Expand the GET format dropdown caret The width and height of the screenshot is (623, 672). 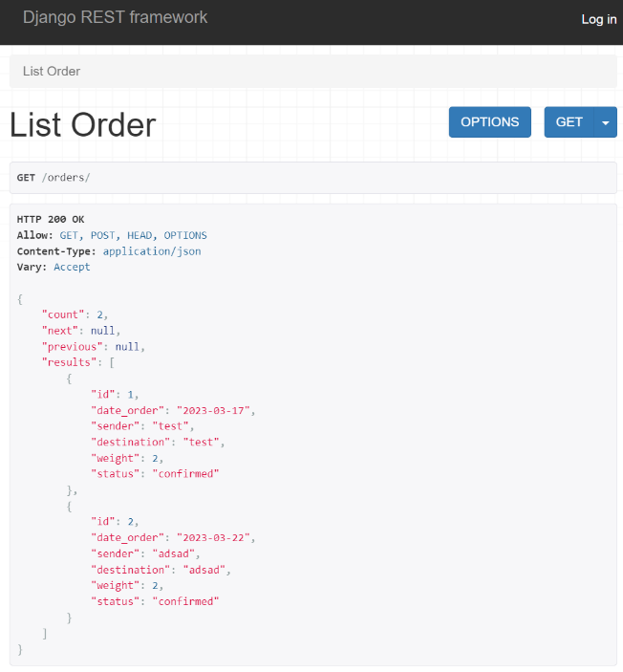point(605,122)
